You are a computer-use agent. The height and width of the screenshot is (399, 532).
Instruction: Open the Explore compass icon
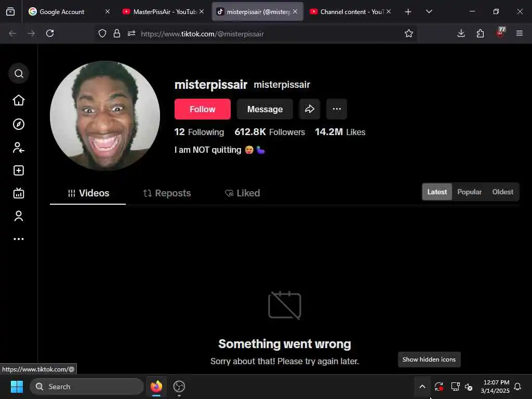tap(19, 124)
